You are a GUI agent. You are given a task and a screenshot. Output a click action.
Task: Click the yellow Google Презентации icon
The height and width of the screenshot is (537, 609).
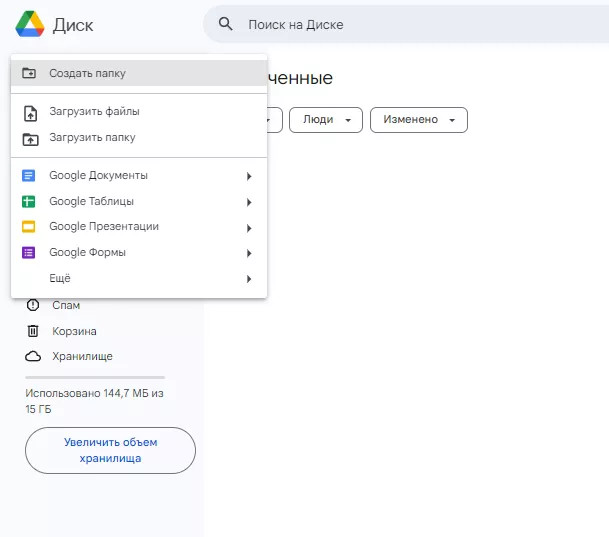coord(29,227)
